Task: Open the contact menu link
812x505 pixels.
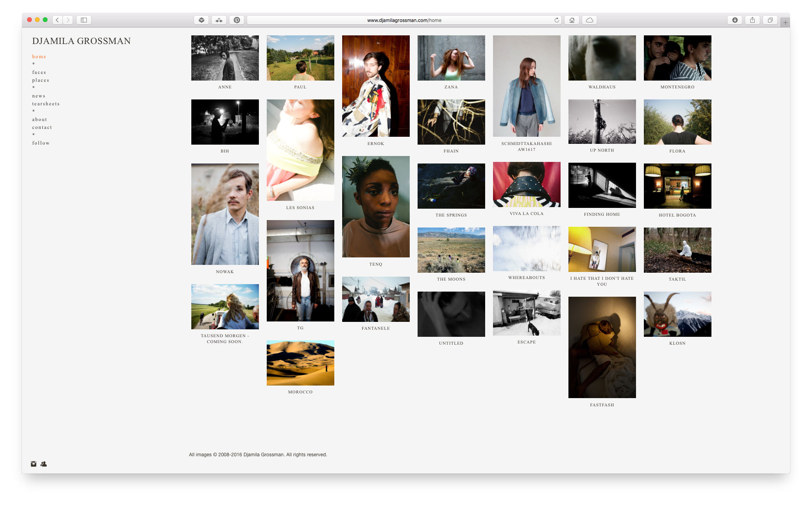Action: pyautogui.click(x=42, y=127)
